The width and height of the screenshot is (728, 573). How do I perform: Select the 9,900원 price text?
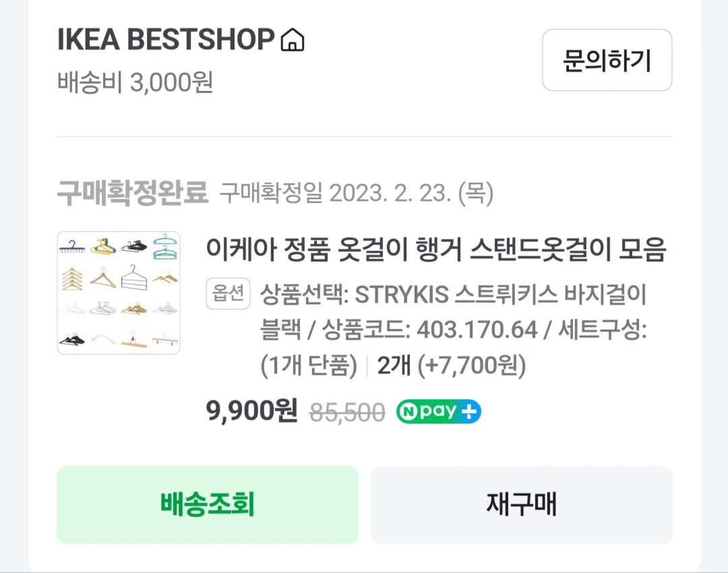(252, 411)
